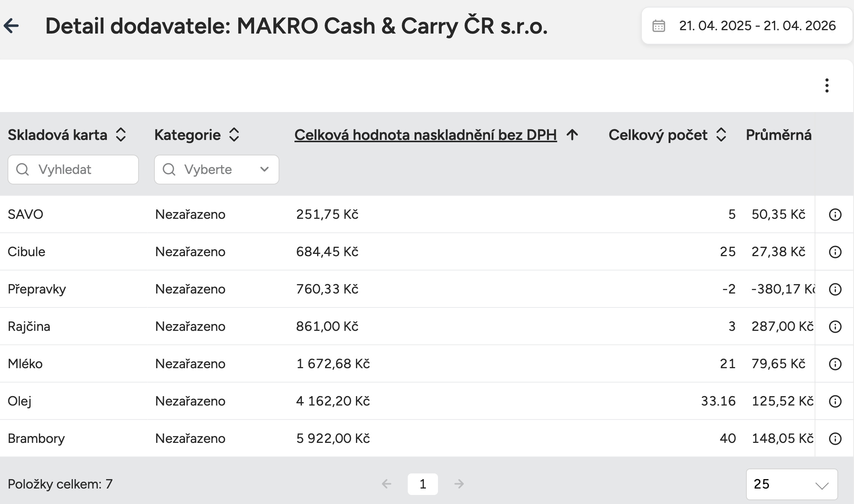Viewport: 854px width, 504px height.
Task: Open info icon for Cibule row
Action: pyautogui.click(x=835, y=252)
